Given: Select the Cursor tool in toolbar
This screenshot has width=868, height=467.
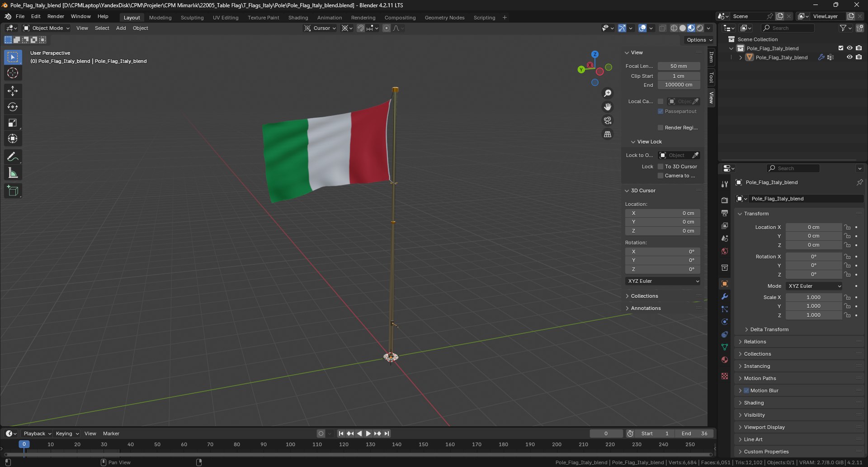Looking at the screenshot, I should click(13, 73).
